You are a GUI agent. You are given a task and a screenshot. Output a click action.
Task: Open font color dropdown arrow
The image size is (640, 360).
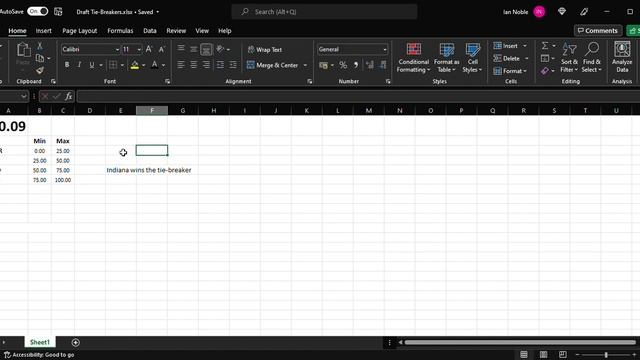coord(163,65)
